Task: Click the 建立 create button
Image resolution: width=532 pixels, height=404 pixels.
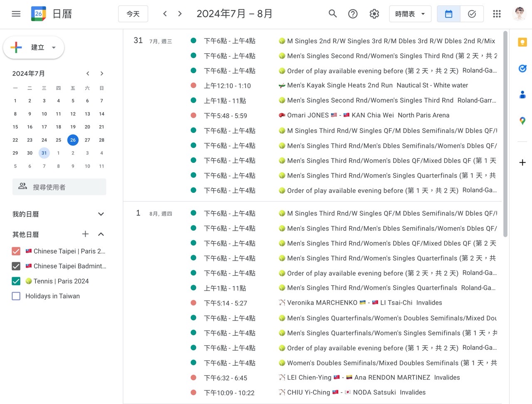Action: coord(34,47)
